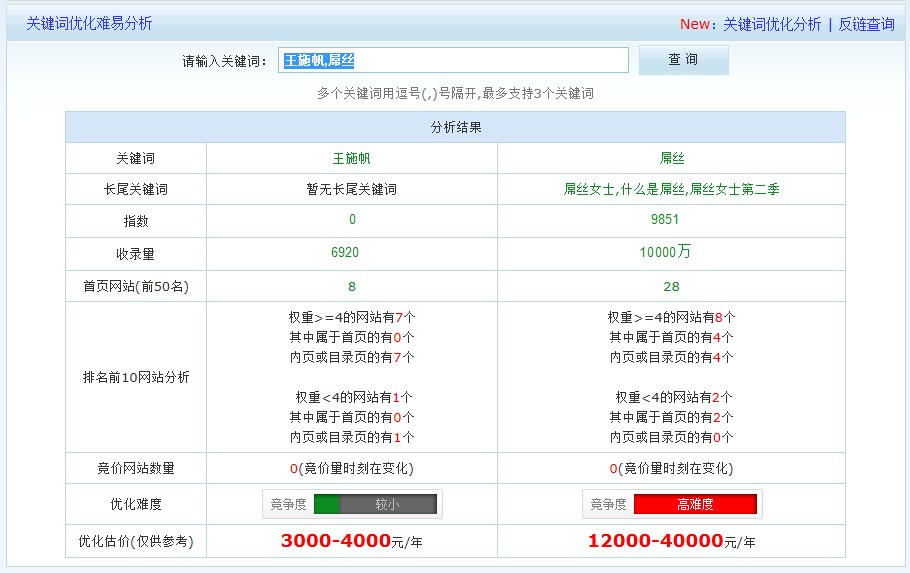Viewport: 910px width, 573px height.
Task: Click the 首页网站(前50名) row label
Action: click(x=136, y=286)
